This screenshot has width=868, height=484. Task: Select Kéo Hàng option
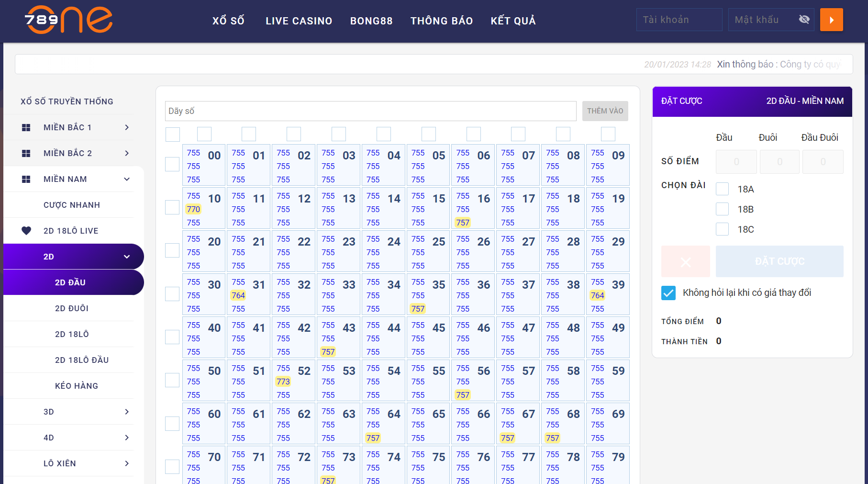click(x=77, y=386)
